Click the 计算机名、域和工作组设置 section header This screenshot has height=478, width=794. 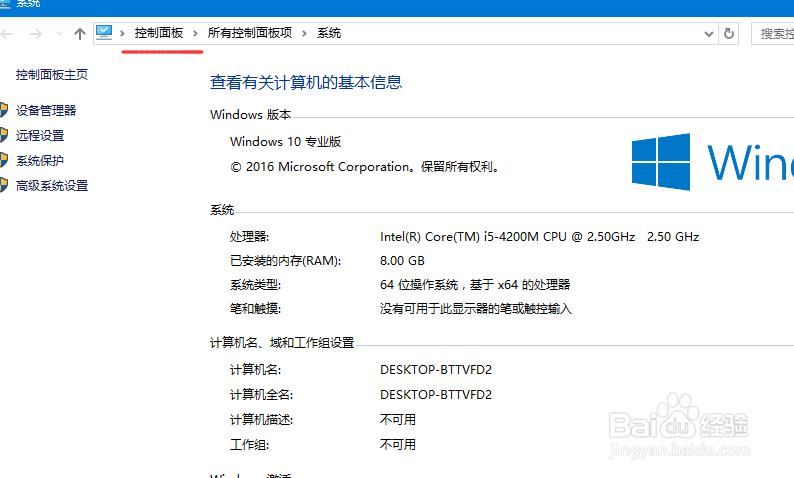click(x=282, y=343)
